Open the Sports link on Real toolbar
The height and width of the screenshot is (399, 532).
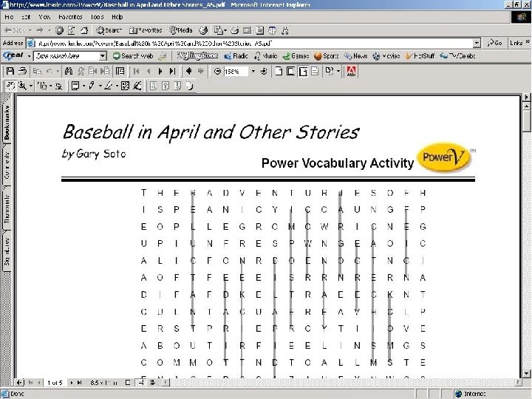pyautogui.click(x=327, y=56)
